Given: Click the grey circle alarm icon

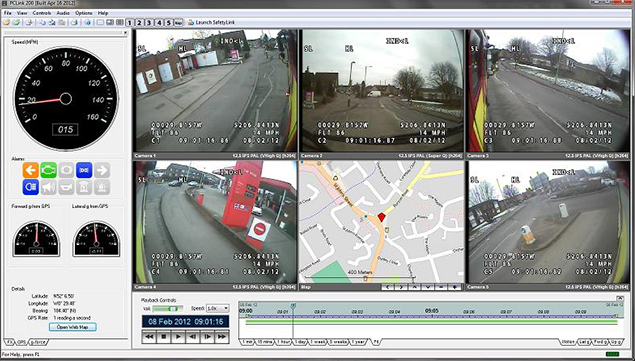Looking at the screenshot, I should point(66,170).
